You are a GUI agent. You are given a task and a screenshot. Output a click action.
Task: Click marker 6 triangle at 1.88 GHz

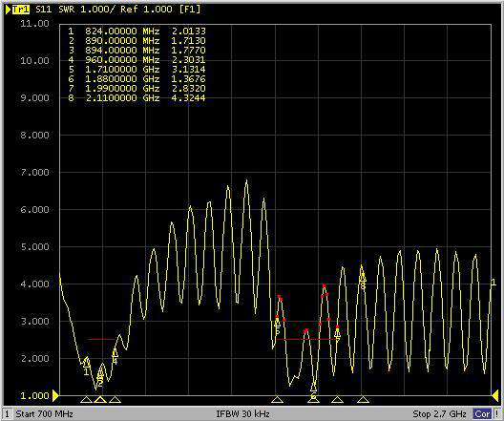coord(313,399)
